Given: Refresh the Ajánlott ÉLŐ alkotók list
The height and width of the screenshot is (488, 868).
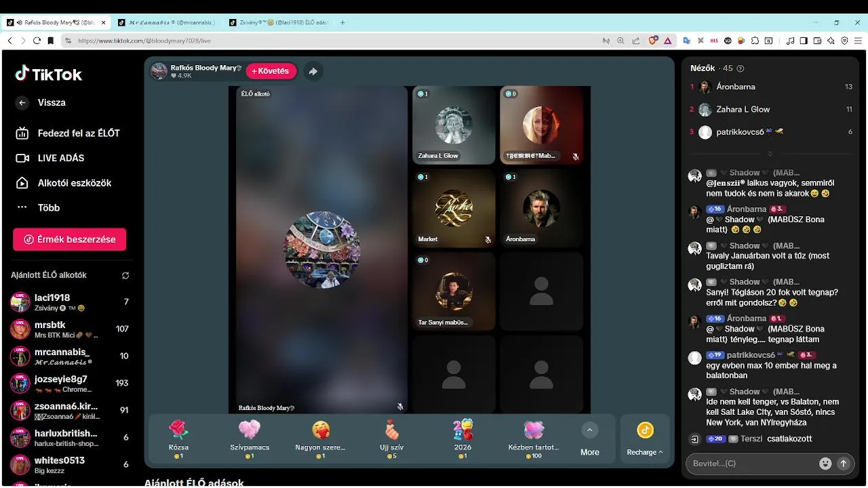Looking at the screenshot, I should pyautogui.click(x=125, y=276).
